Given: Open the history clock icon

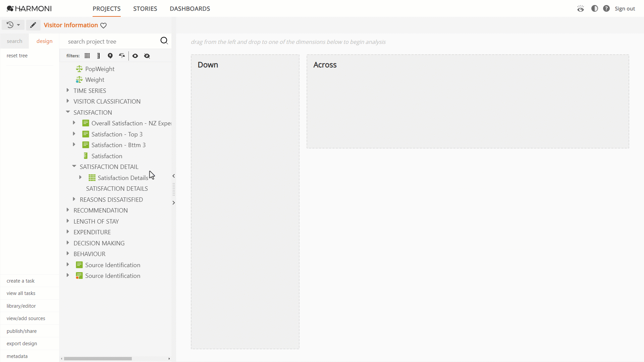Looking at the screenshot, I should point(10,25).
